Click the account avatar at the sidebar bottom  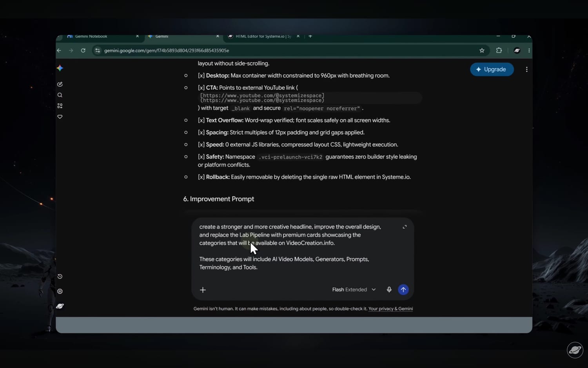(60, 306)
